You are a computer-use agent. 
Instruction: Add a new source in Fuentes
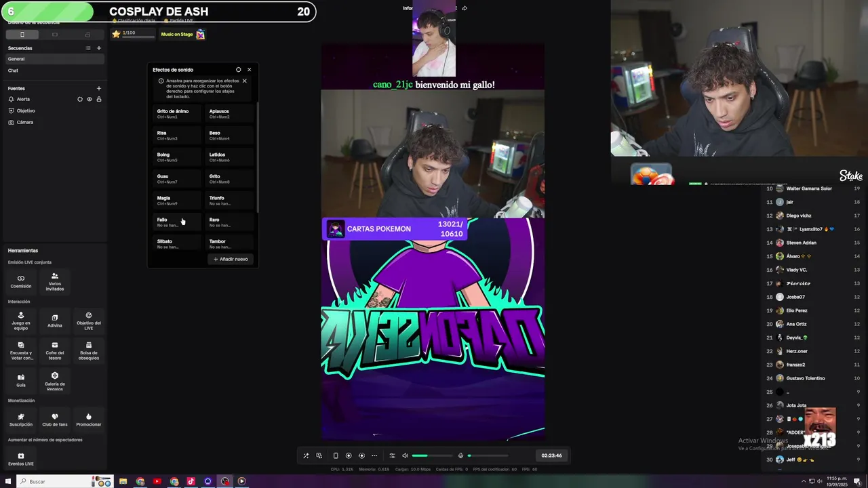click(98, 88)
